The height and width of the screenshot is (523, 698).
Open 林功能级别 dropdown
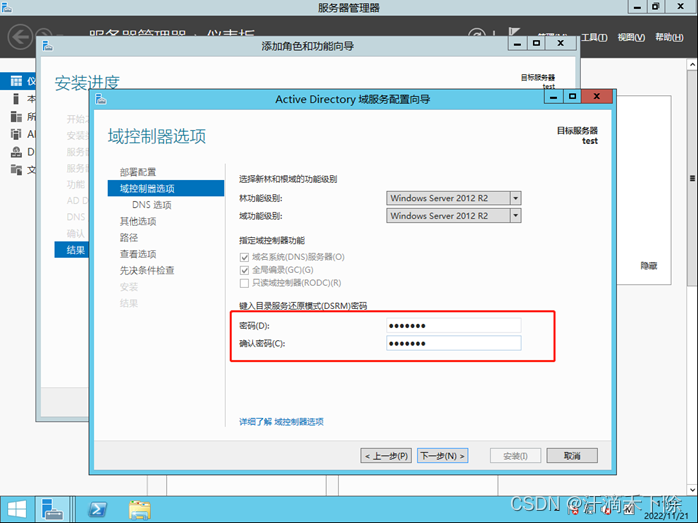(515, 198)
